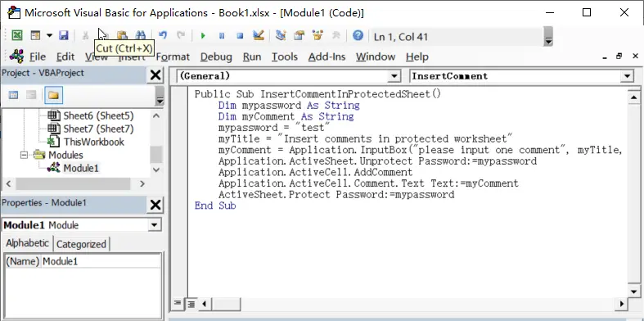644x321 pixels.
Task: Click the Break pause icon
Action: pyautogui.click(x=222, y=36)
